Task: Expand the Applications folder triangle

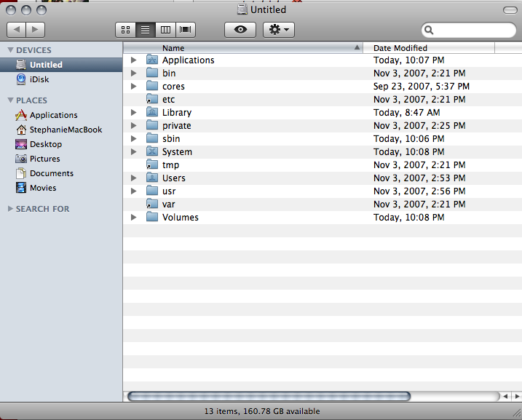Action: click(133, 60)
